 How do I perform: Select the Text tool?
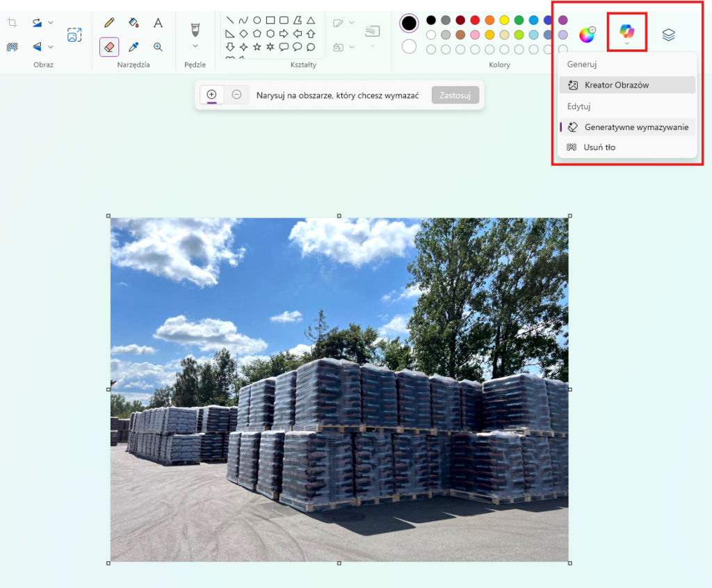[158, 22]
